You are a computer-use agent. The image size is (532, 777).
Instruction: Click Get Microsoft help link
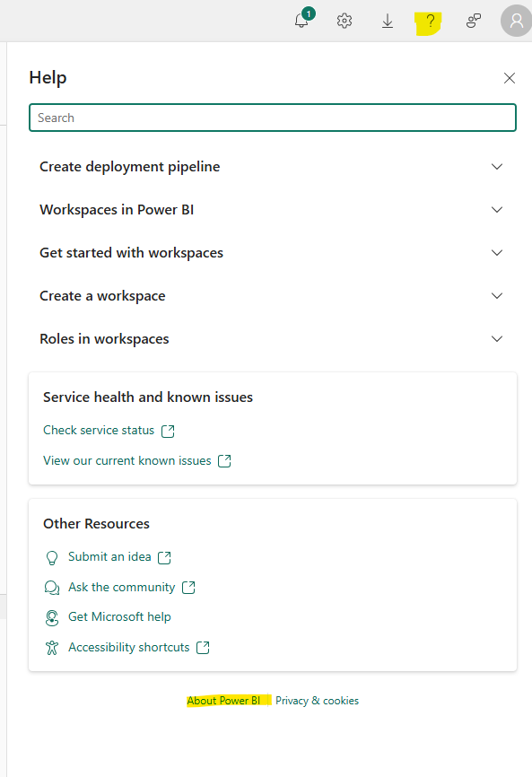pyautogui.click(x=119, y=617)
